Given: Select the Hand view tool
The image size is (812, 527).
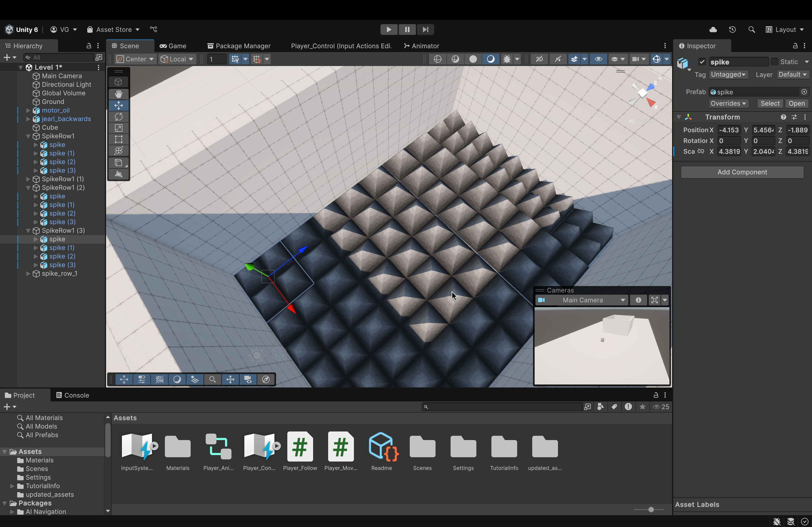Looking at the screenshot, I should click(118, 94).
